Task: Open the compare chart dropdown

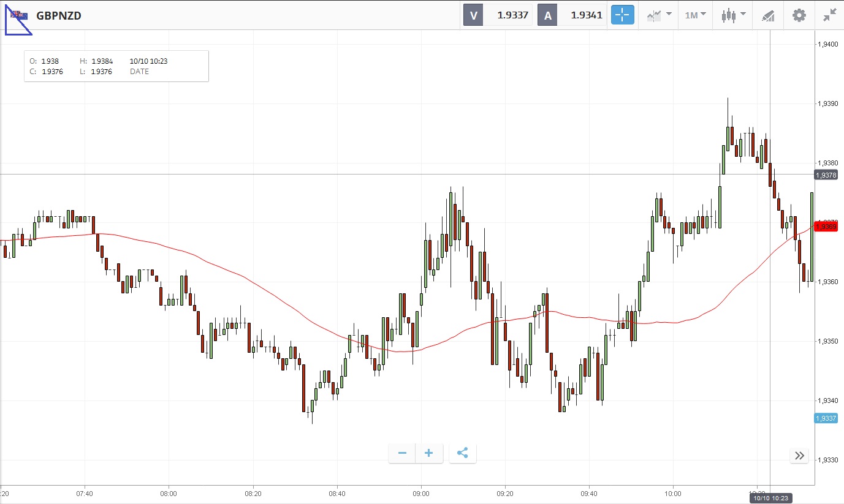Action: coord(659,15)
